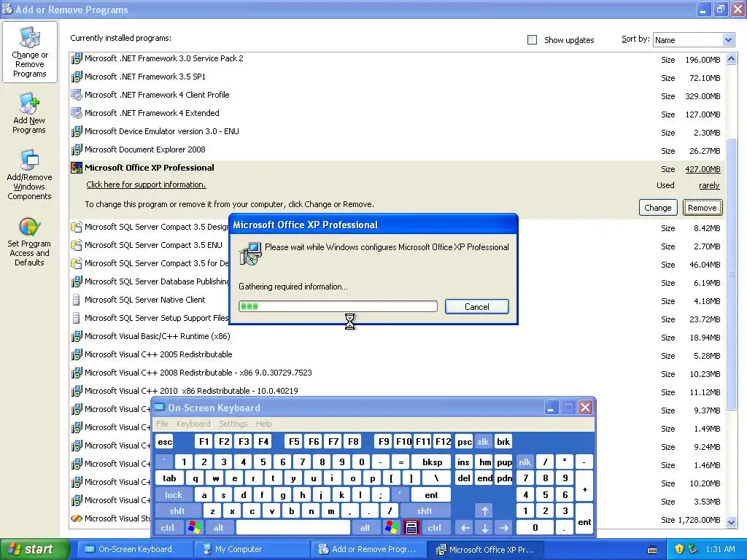Viewport: 747px width, 560px height.
Task: Click the Gathering required information progress bar
Action: (x=338, y=306)
